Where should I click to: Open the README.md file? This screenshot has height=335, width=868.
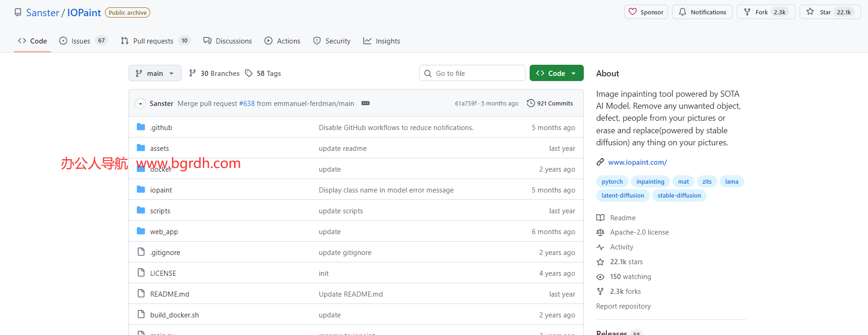coord(169,294)
